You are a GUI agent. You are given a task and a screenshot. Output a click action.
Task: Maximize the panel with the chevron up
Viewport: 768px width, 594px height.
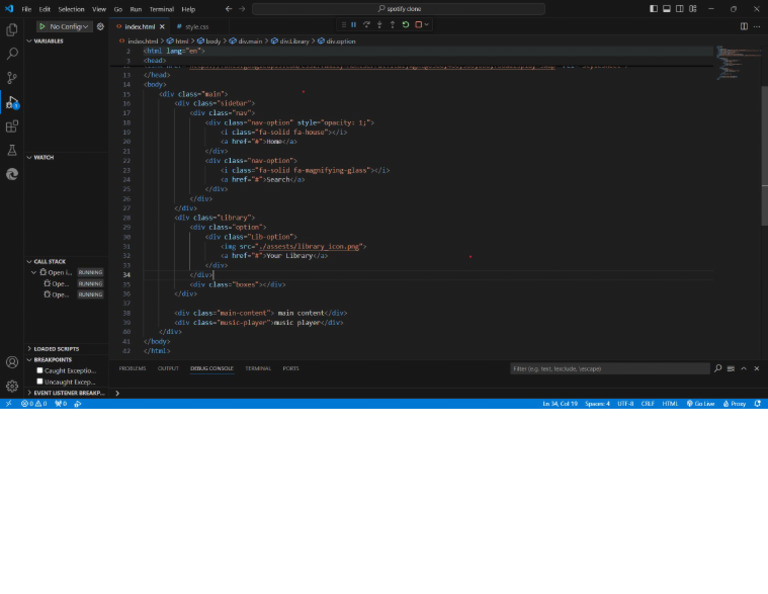point(744,369)
